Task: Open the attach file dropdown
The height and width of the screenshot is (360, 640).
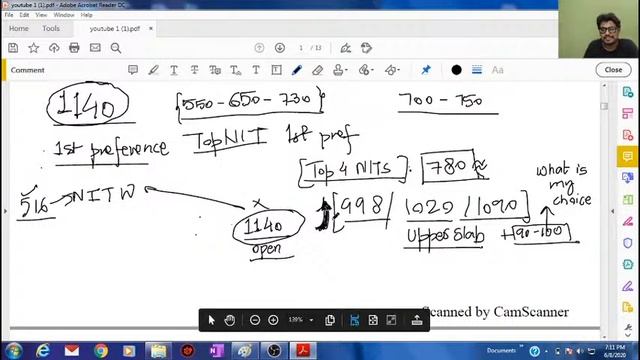Action: click(366, 70)
